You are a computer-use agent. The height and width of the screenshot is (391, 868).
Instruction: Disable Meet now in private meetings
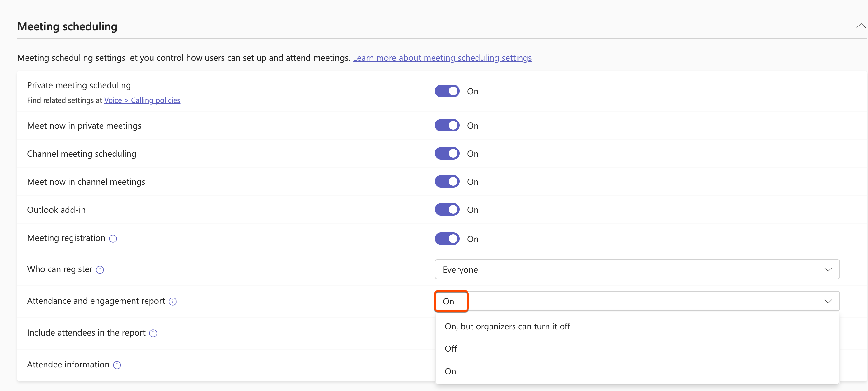pos(447,125)
